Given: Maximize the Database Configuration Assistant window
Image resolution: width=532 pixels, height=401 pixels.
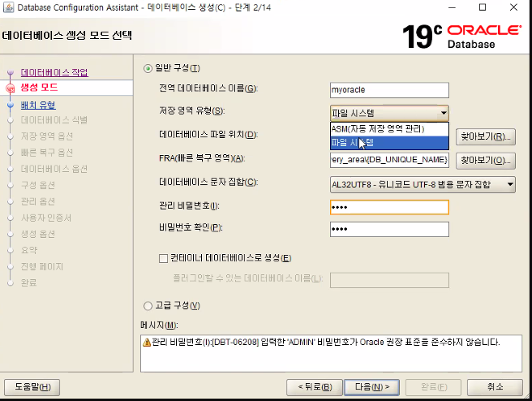Looking at the screenshot, I should [x=483, y=7].
